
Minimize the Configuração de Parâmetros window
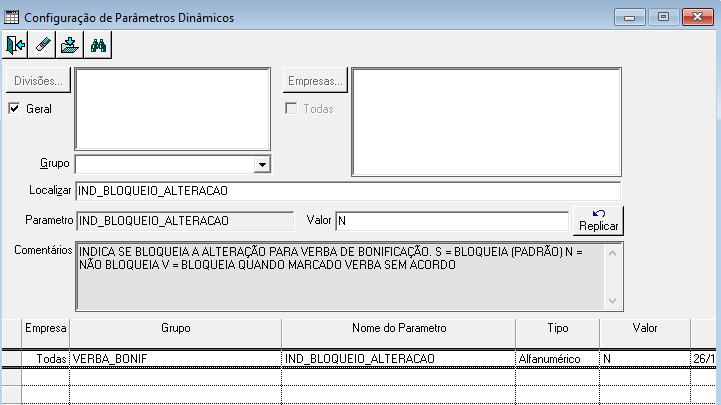(x=629, y=17)
